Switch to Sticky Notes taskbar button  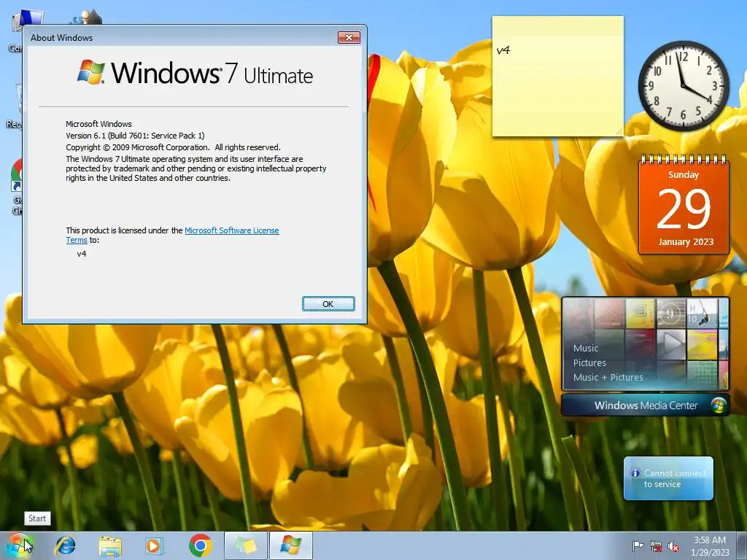pos(246,545)
